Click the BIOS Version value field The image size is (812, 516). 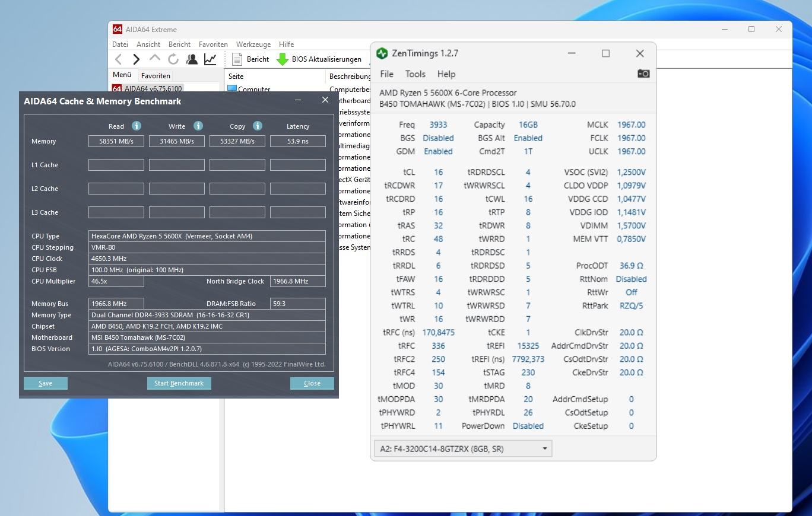(207, 349)
